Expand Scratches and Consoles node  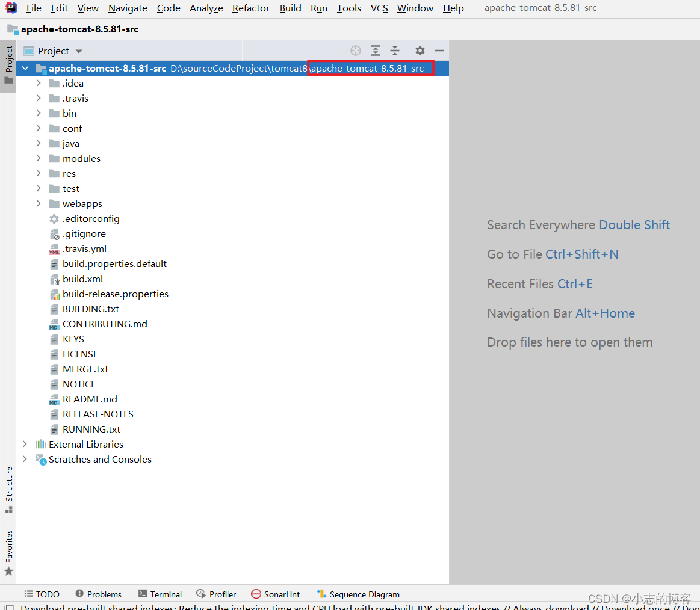[x=25, y=459]
